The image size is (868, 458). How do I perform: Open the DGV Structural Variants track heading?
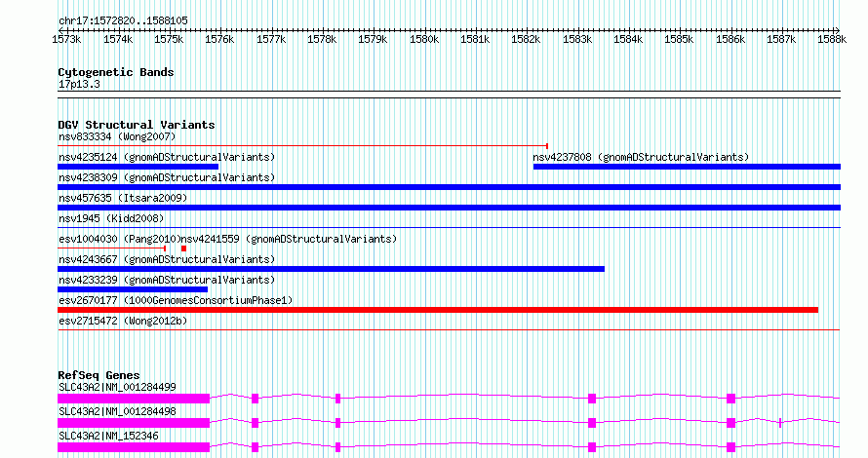coord(137,125)
